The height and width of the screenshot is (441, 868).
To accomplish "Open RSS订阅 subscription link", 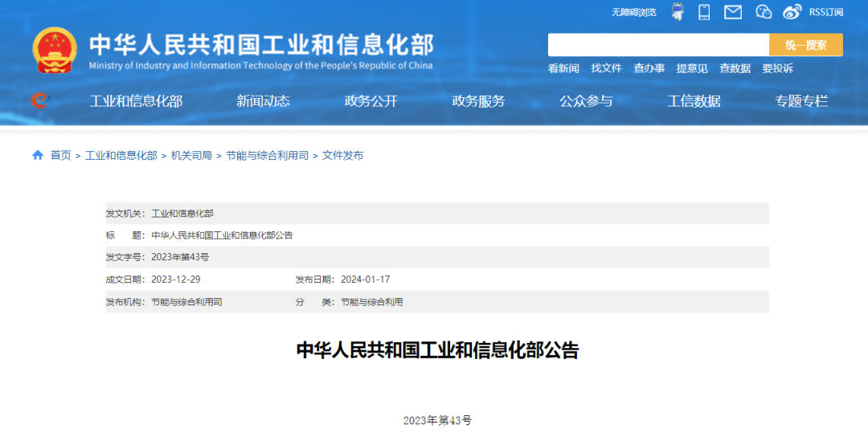I will (826, 12).
